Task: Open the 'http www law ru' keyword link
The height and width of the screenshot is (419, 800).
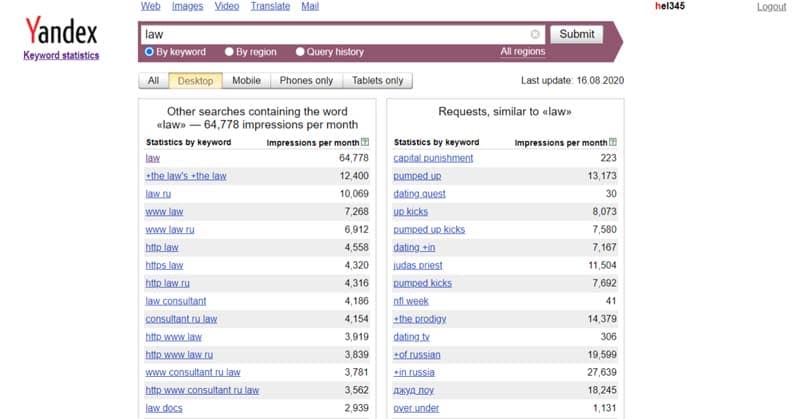Action: tap(179, 355)
